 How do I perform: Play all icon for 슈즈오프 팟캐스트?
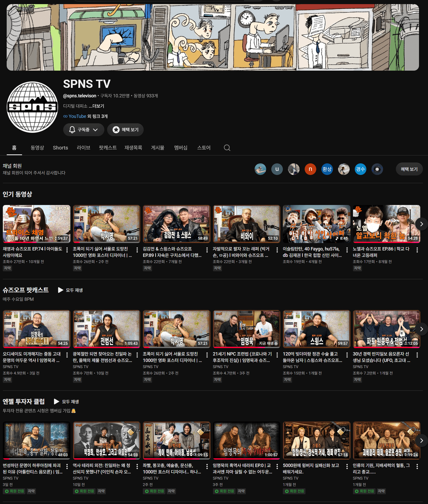pyautogui.click(x=61, y=290)
